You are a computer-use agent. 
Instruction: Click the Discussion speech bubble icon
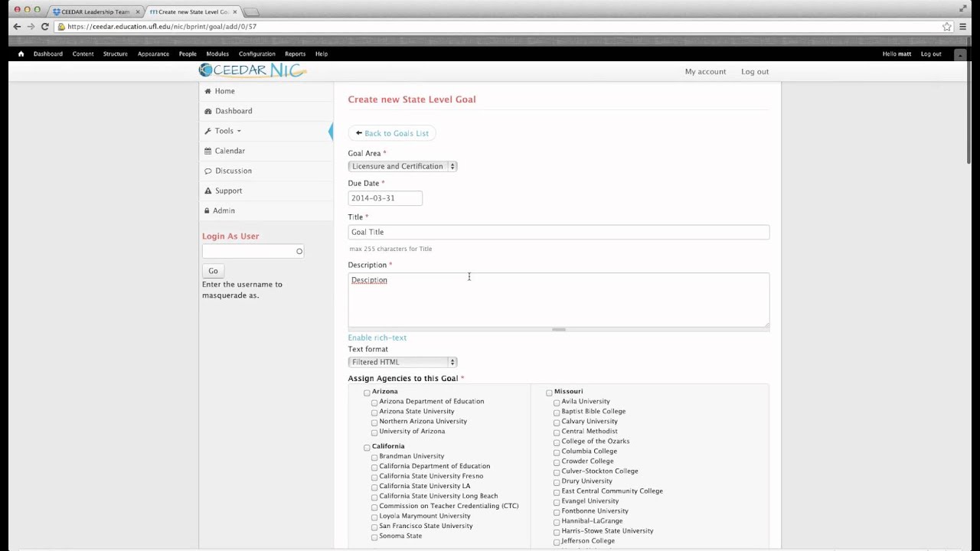tap(207, 171)
